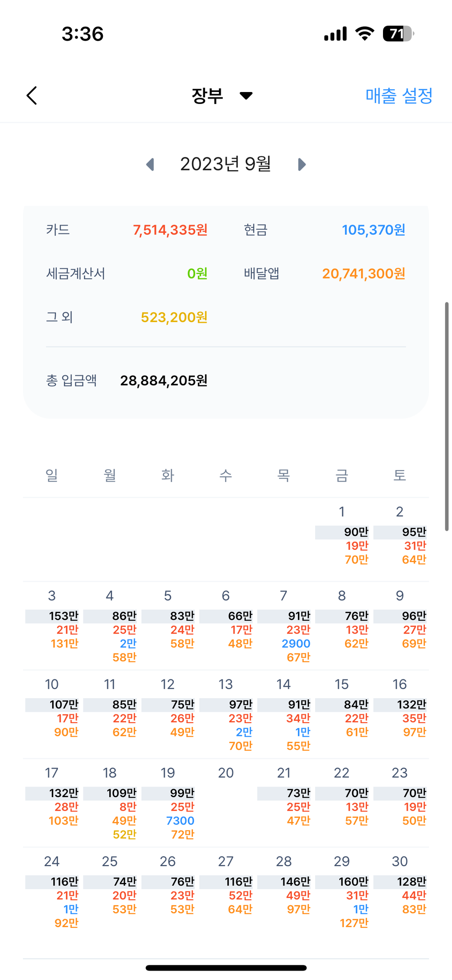Open September 7 entry

click(x=284, y=596)
